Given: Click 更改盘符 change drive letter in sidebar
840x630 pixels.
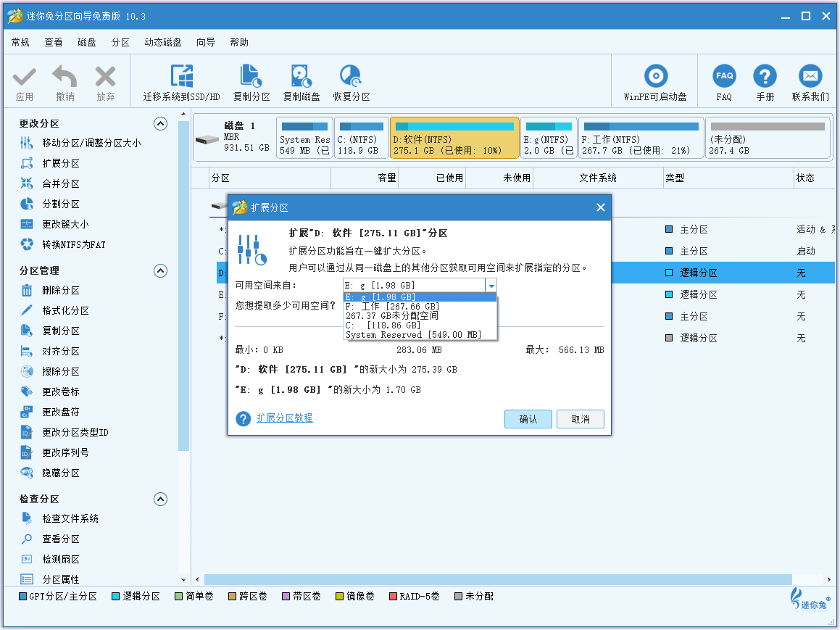Looking at the screenshot, I should coord(50,412).
